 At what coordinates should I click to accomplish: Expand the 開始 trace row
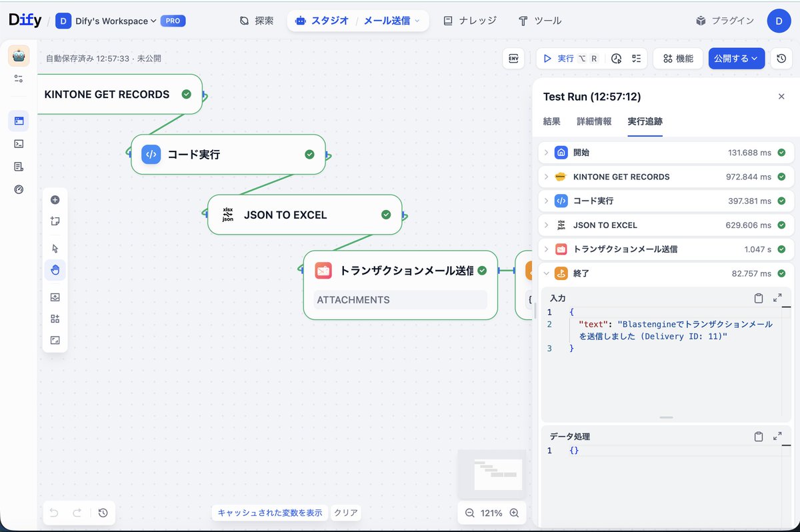point(665,153)
